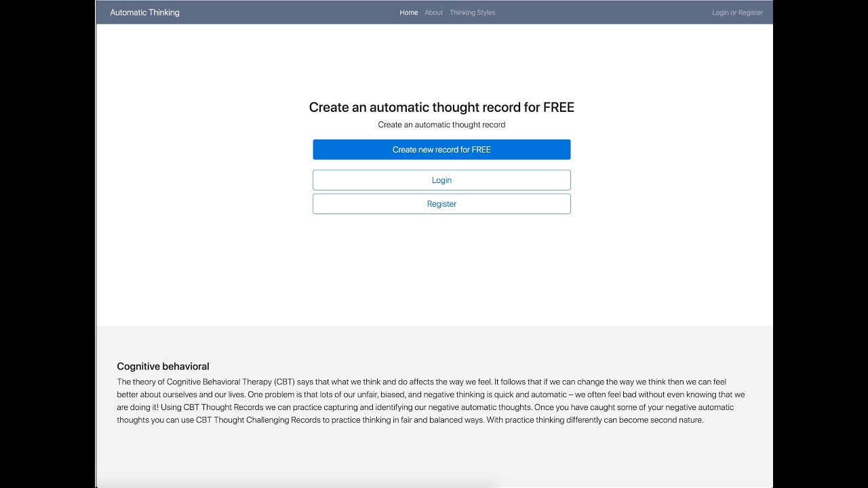The width and height of the screenshot is (868, 488).
Task: Click the outlined Login button
Action: click(441, 180)
